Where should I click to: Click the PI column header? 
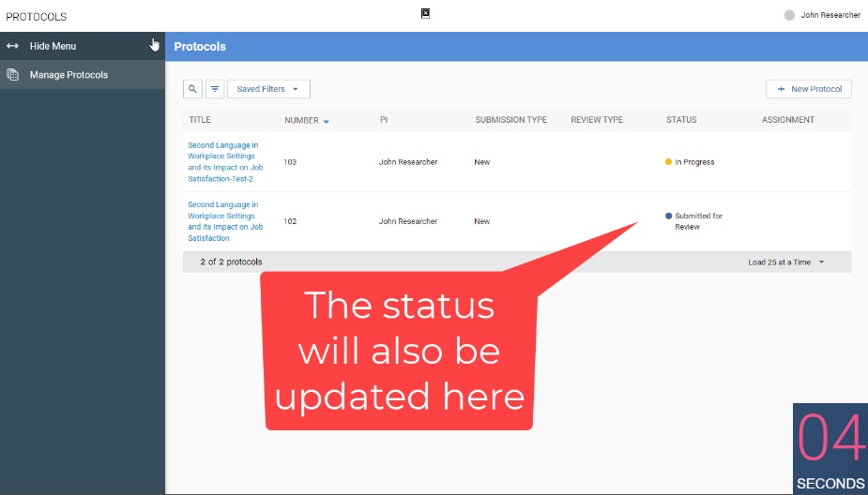[x=384, y=120]
